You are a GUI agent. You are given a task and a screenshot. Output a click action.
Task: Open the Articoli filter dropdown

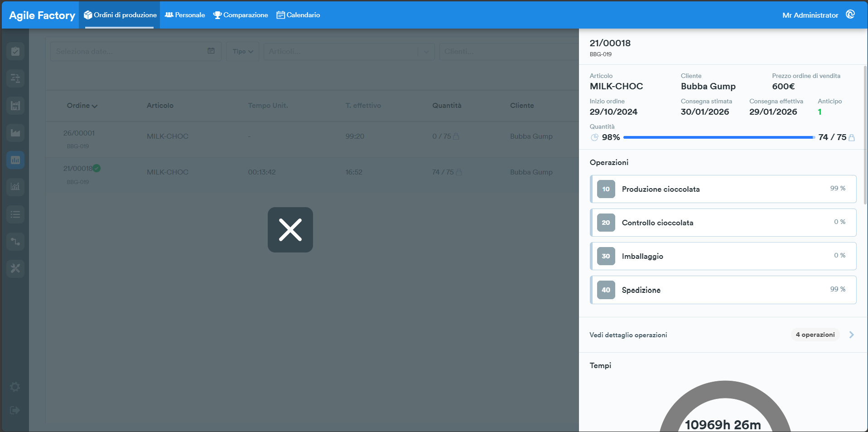[x=349, y=51]
